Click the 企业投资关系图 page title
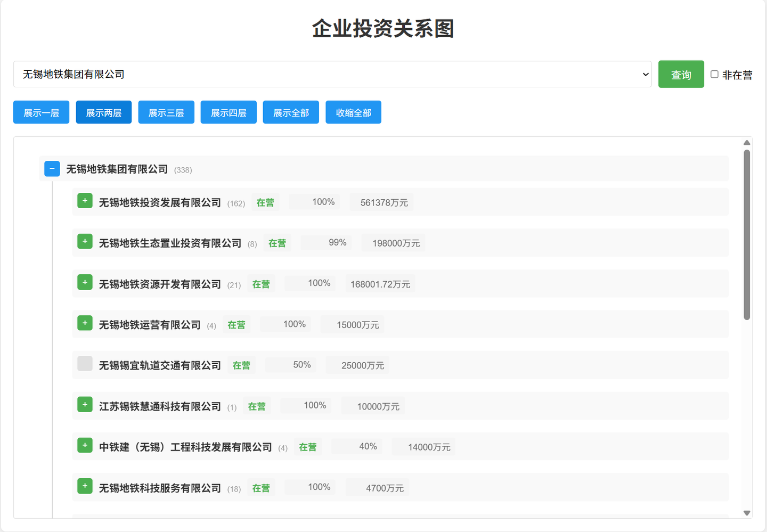767x532 pixels. [x=383, y=29]
